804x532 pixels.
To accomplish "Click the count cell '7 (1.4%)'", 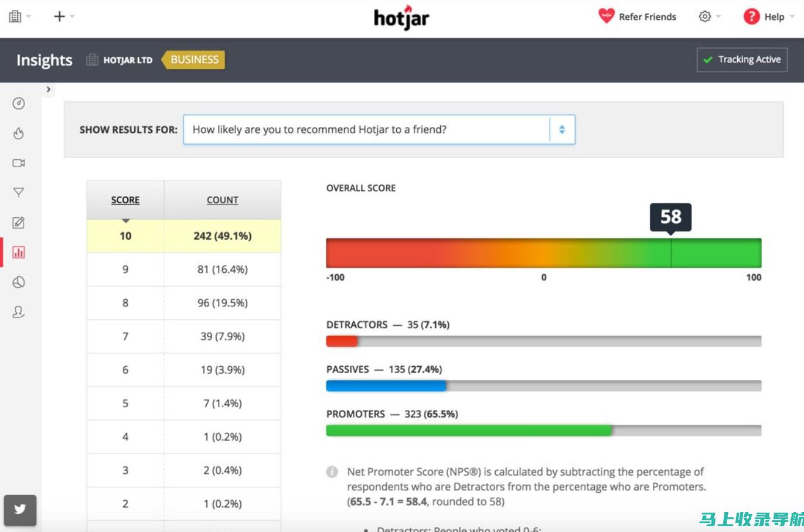I will [223, 403].
